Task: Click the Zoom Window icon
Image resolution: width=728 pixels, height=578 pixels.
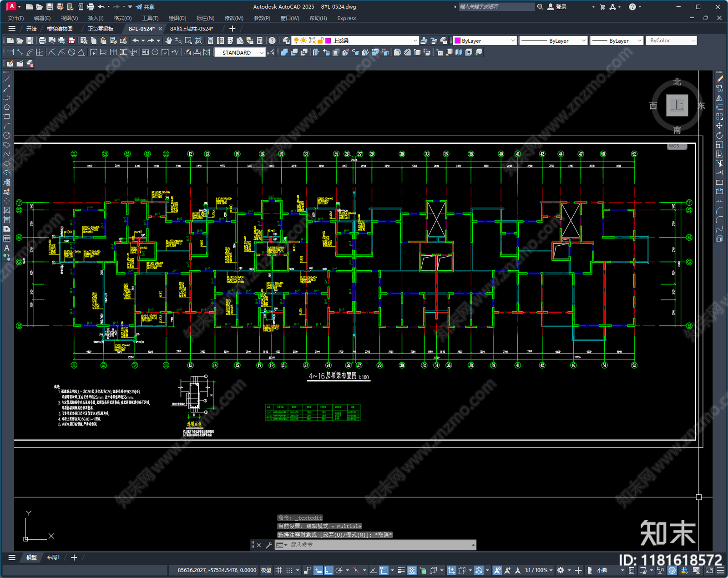Action: click(188, 41)
